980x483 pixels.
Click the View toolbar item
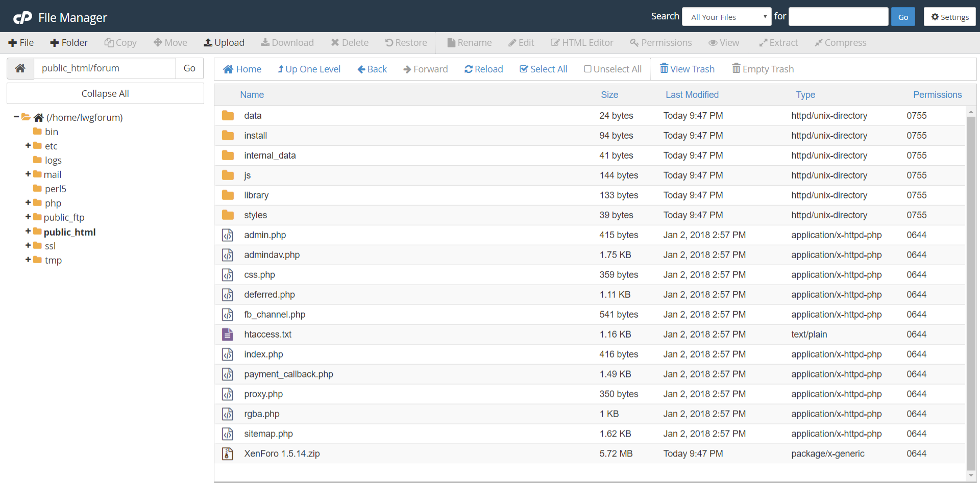coord(724,43)
